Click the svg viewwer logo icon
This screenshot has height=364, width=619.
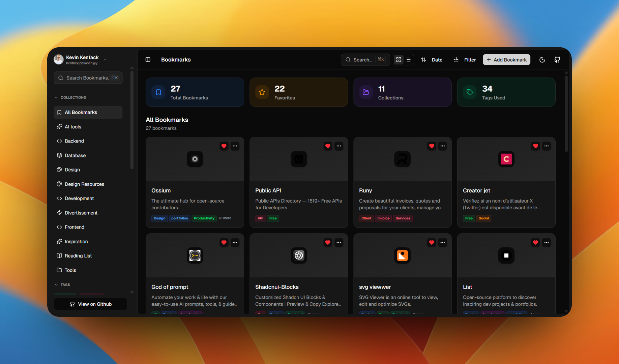tap(403, 255)
